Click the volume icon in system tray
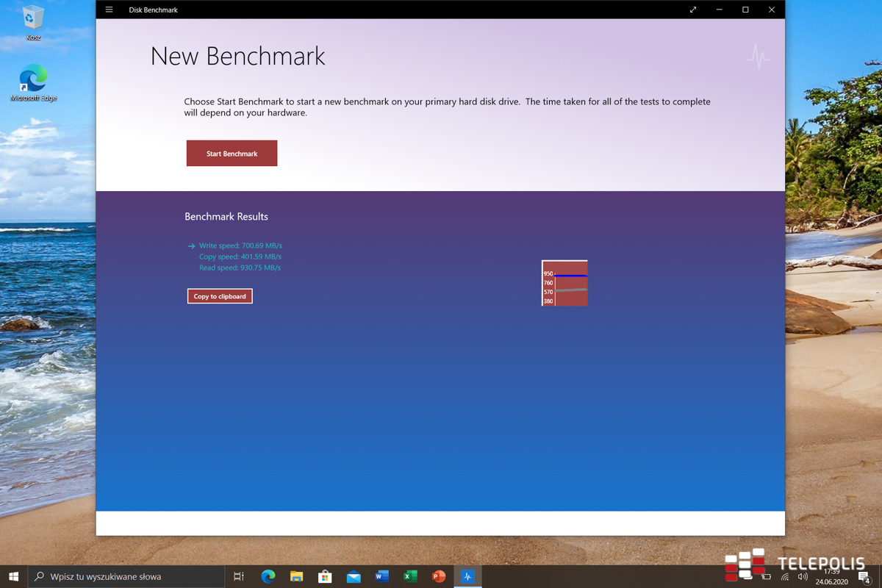The image size is (882, 588). pos(803,577)
